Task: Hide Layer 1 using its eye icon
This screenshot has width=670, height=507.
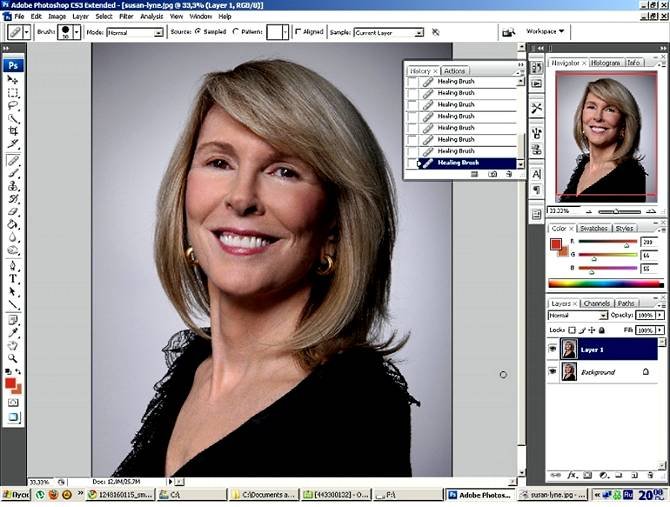Action: [x=552, y=348]
